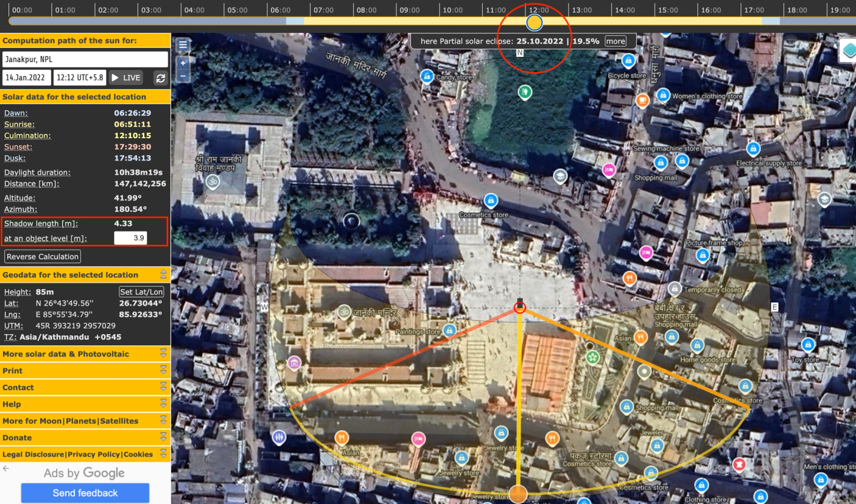856x504 pixels.
Task: Click the orange coffee cup cafe pin
Action: point(642,100)
